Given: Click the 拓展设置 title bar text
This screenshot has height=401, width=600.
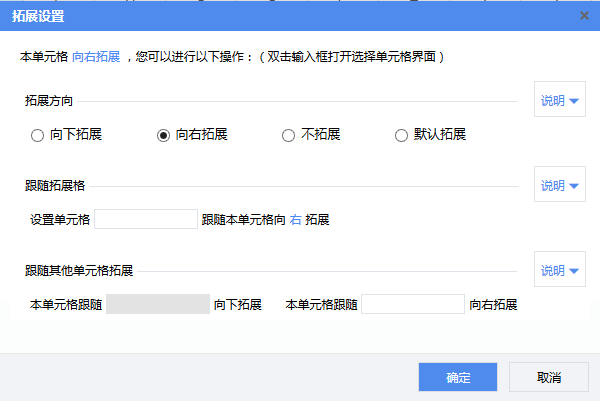Looking at the screenshot, I should [41, 16].
